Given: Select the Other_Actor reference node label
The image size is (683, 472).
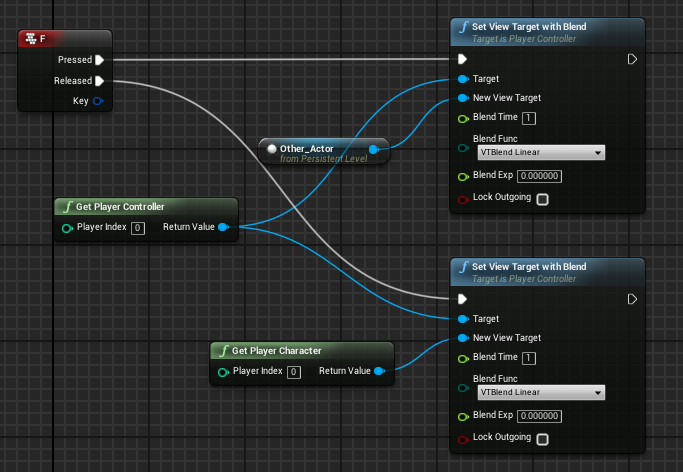Looking at the screenshot, I should pyautogui.click(x=307, y=149).
